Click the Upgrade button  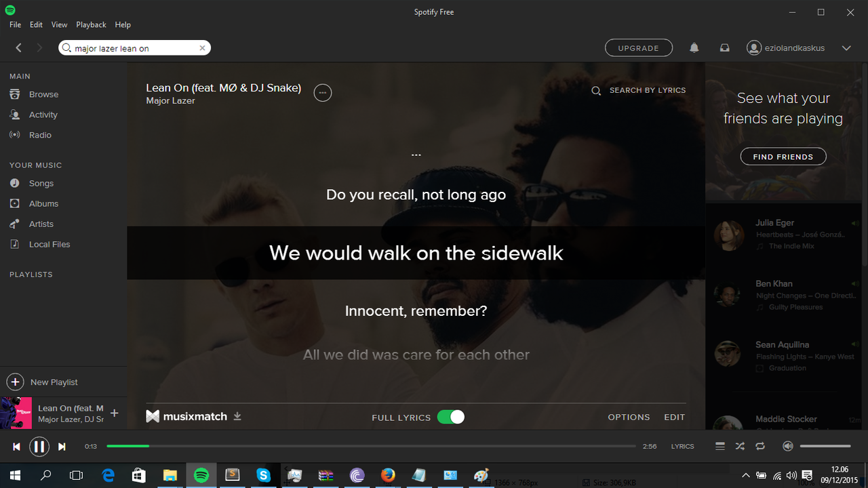(639, 48)
